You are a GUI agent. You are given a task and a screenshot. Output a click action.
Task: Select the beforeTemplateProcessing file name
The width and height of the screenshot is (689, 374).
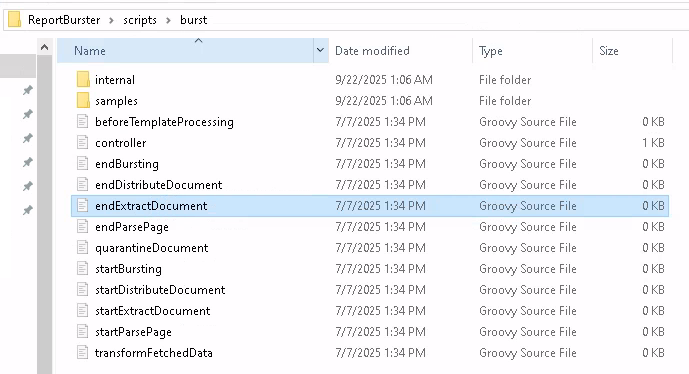[164, 122]
